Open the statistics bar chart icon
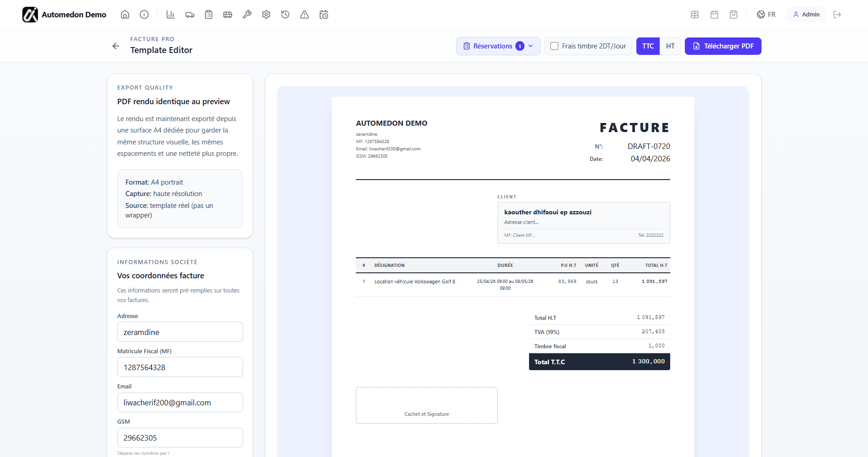 (x=170, y=14)
